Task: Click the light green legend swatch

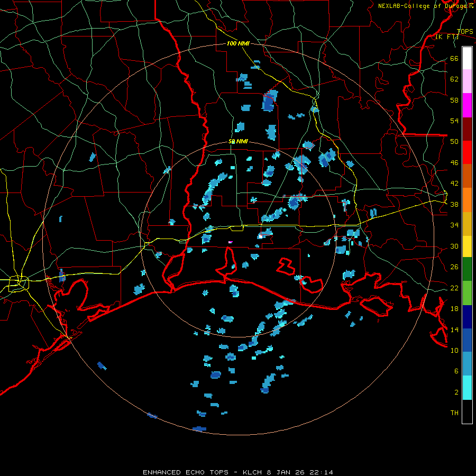Action: [x=467, y=293]
